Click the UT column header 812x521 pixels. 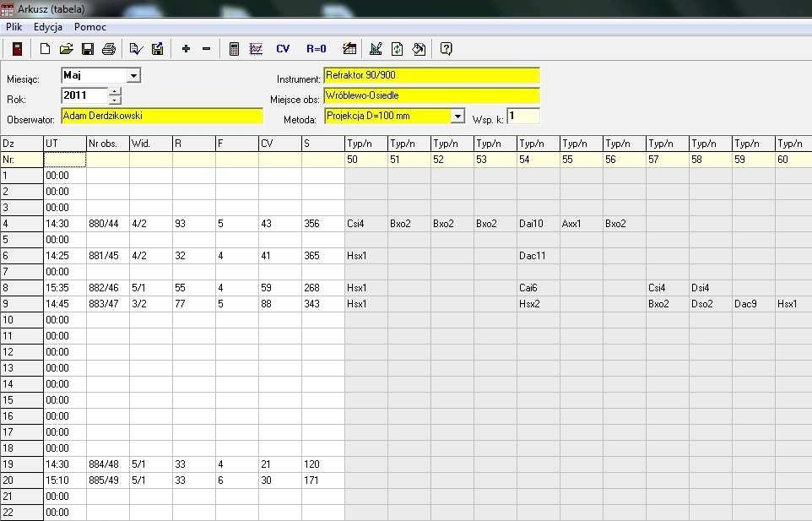click(65, 144)
